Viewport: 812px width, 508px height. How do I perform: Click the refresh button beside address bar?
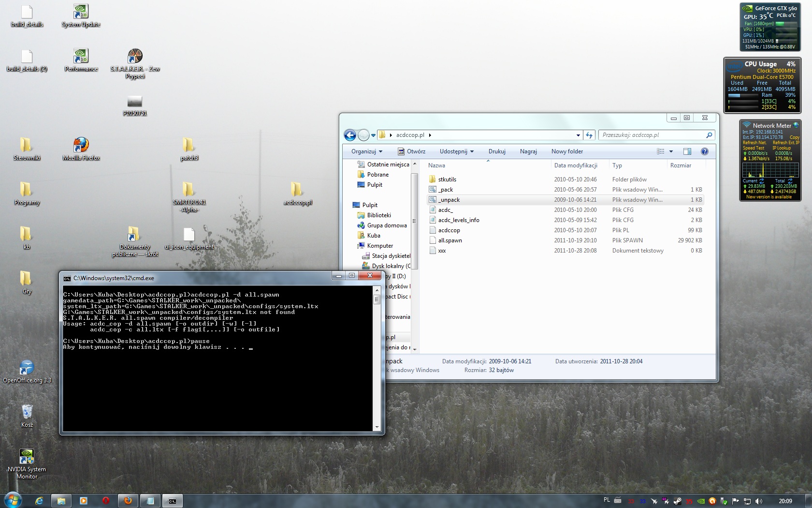pyautogui.click(x=589, y=135)
